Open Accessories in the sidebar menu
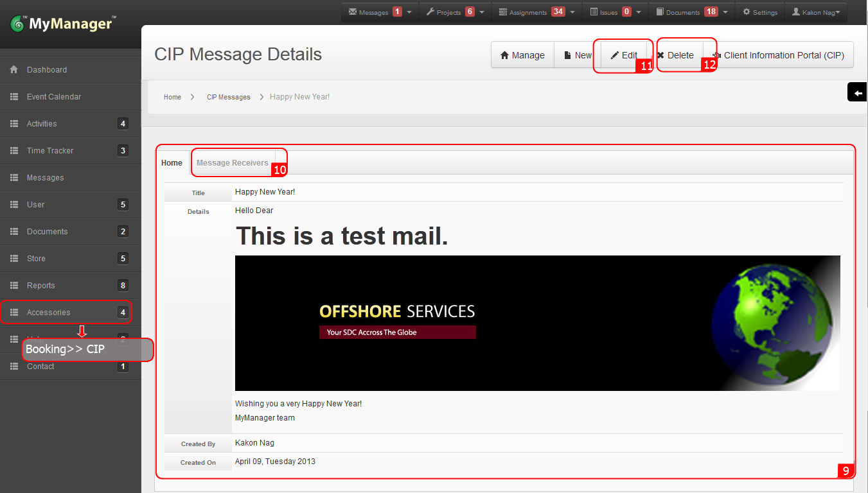This screenshot has width=868, height=493. (x=49, y=313)
